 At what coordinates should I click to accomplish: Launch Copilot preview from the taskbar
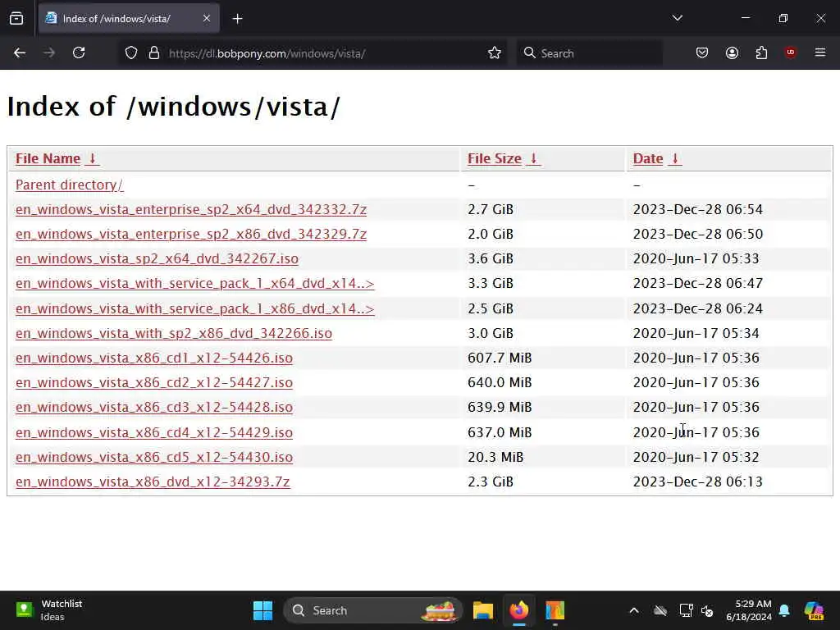point(814,610)
